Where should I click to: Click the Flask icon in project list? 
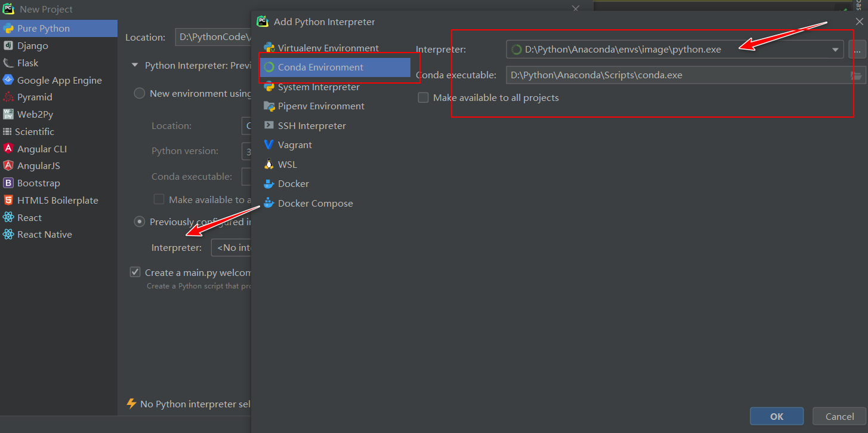pyautogui.click(x=8, y=63)
